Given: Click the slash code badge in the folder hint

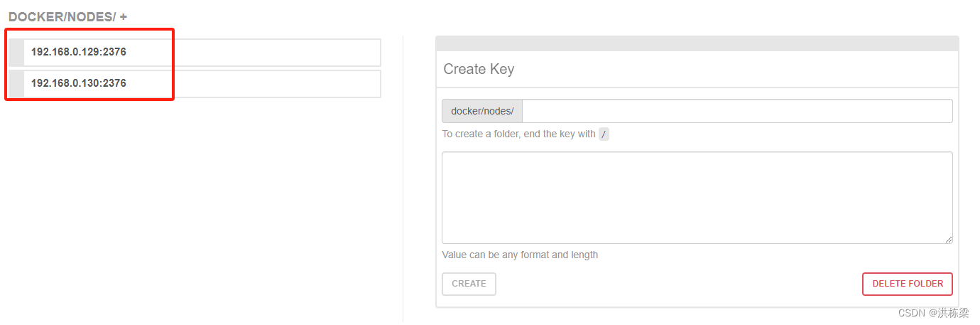Looking at the screenshot, I should pyautogui.click(x=604, y=134).
